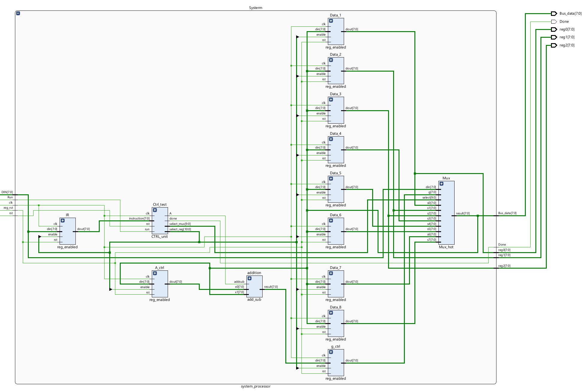The image size is (583, 392).
Task: Select select_reg[10:0] pin on Ctrl_test
Action: [x=180, y=229]
